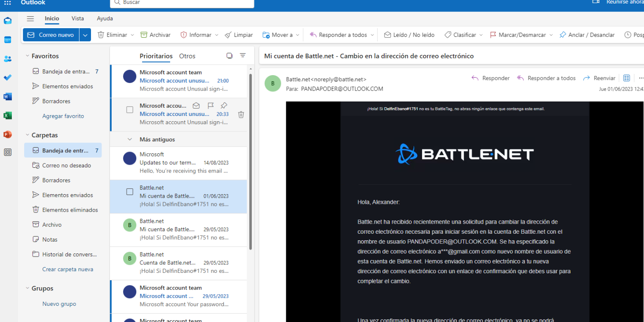Viewport: 644px width, 322px height.
Task: Collapse the Grupos section
Action: pos(27,288)
